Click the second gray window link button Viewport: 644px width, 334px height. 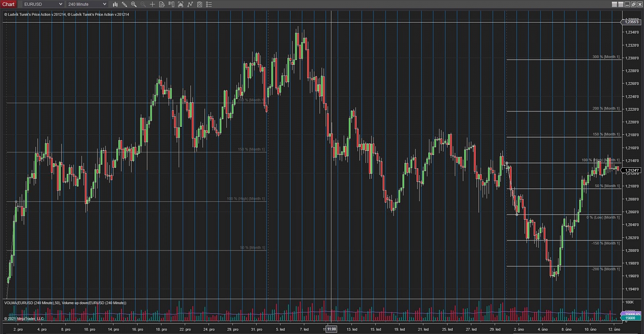(621, 4)
